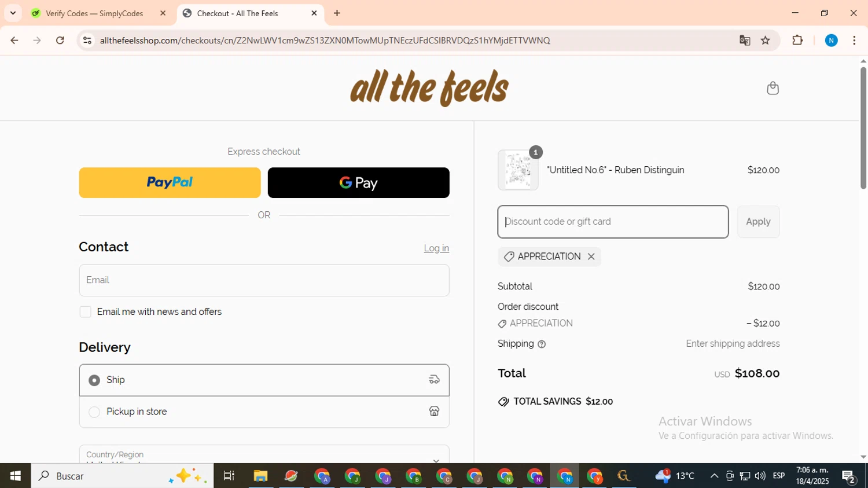Open the weather widget showing 13°C
The height and width of the screenshot is (488, 868).
tap(675, 476)
